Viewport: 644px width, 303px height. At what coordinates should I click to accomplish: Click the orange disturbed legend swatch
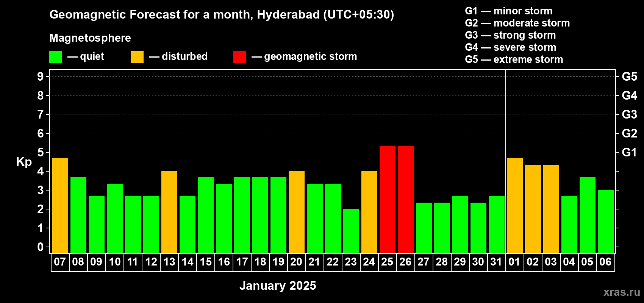pos(137,57)
